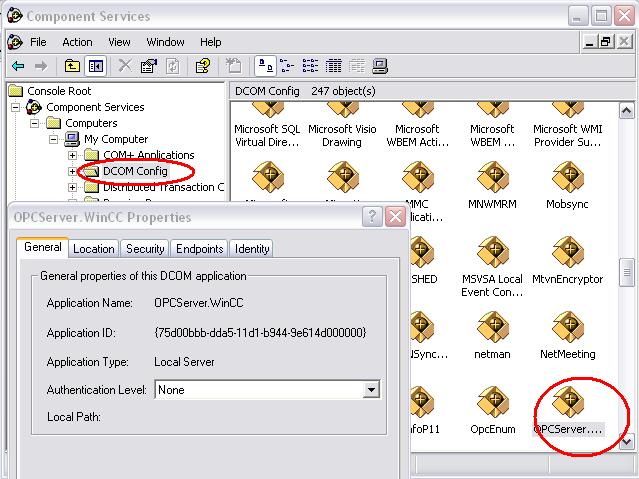This screenshot has width=639, height=479.
Task: Click the Forward arrow in the toolbar
Action: [x=41, y=66]
